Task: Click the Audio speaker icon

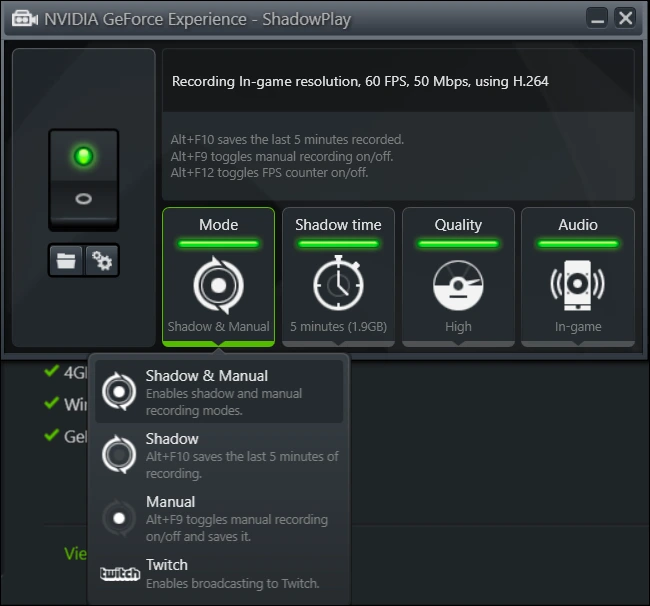Action: [577, 285]
